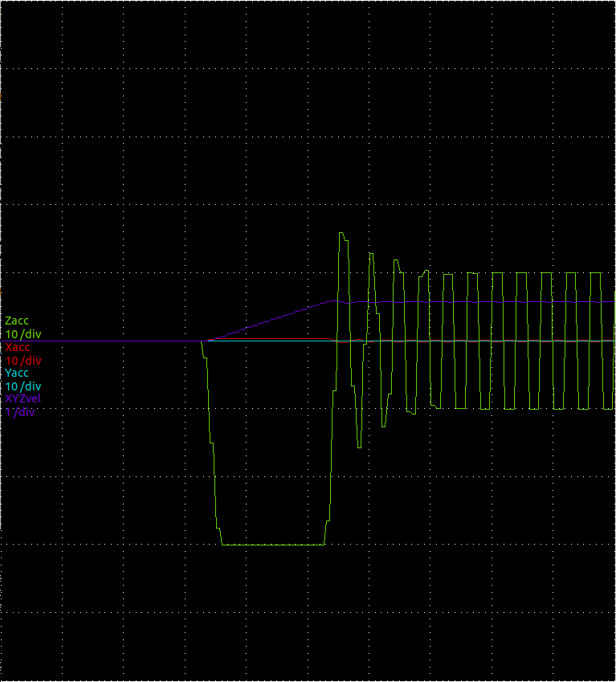
Task: Click the cyan 10 /div scale under Yacc
Action: point(22,386)
